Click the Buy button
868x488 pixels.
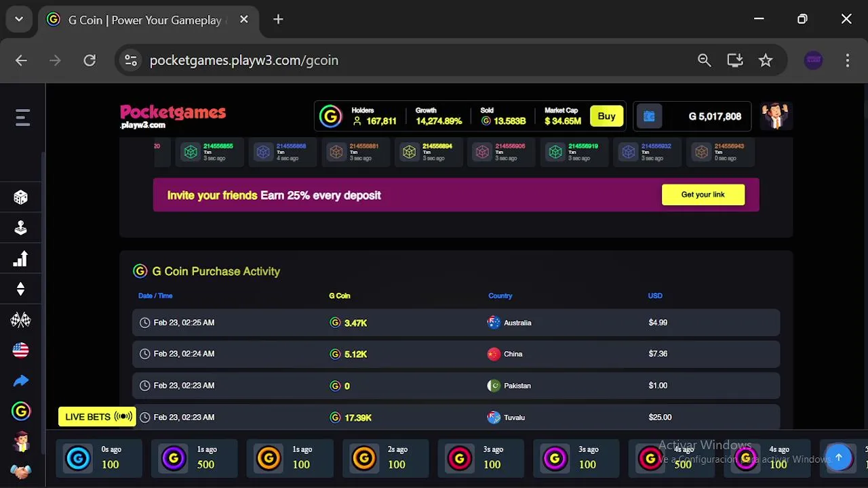(606, 117)
